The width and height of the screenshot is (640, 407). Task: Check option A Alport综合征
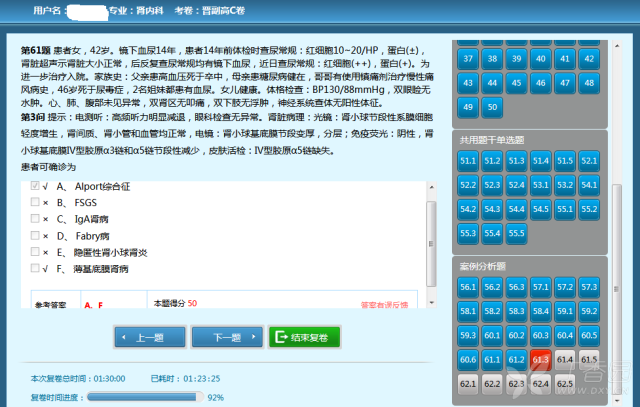[x=36, y=186]
